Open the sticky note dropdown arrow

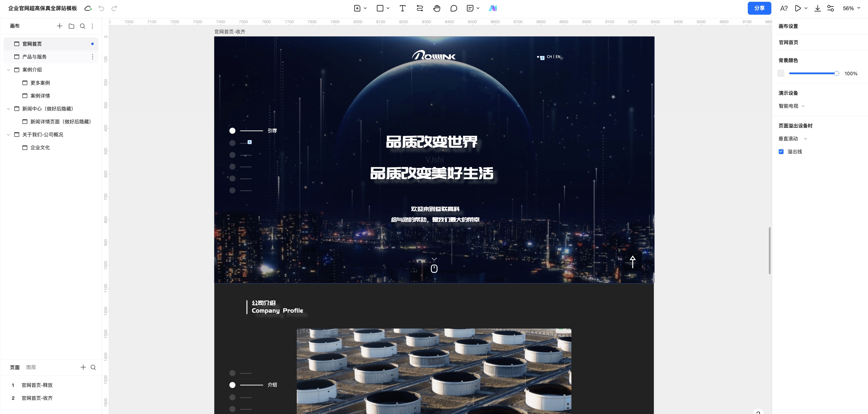pos(478,8)
